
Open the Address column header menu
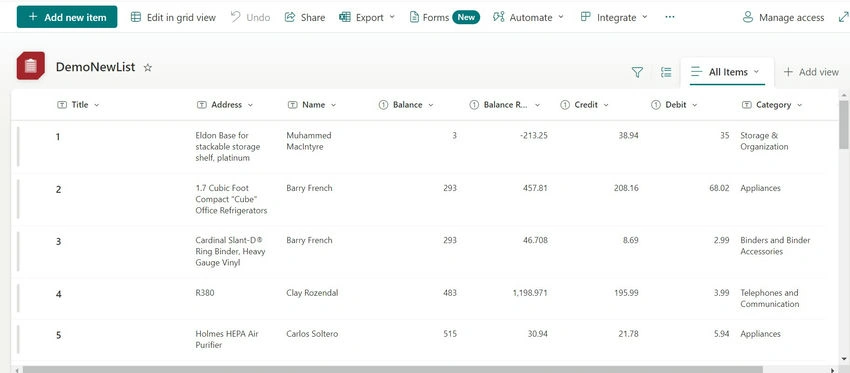[225, 105]
